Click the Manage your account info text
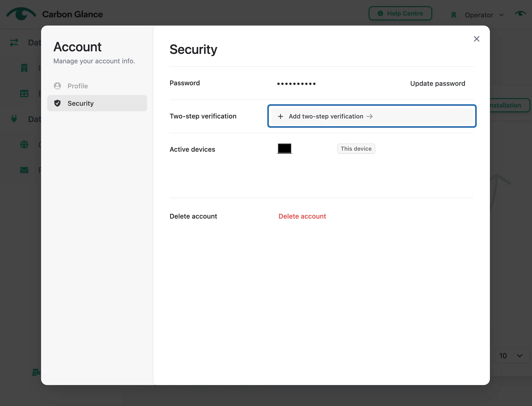Image resolution: width=532 pixels, height=406 pixels. click(94, 61)
